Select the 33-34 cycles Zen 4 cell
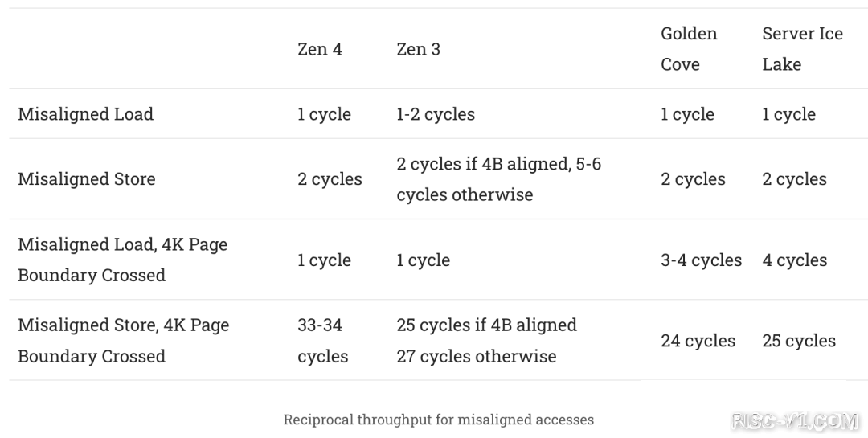 click(x=322, y=341)
